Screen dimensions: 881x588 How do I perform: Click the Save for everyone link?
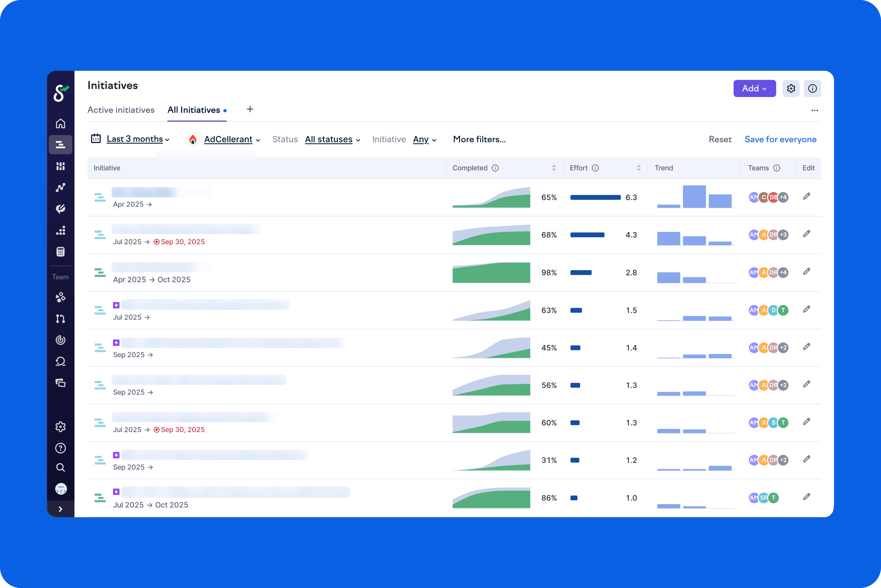coord(780,140)
